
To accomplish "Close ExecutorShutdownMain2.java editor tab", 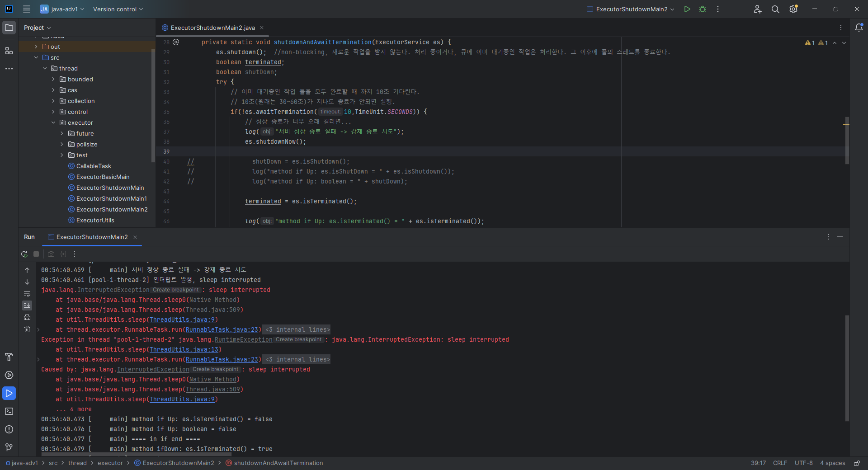I will [262, 28].
